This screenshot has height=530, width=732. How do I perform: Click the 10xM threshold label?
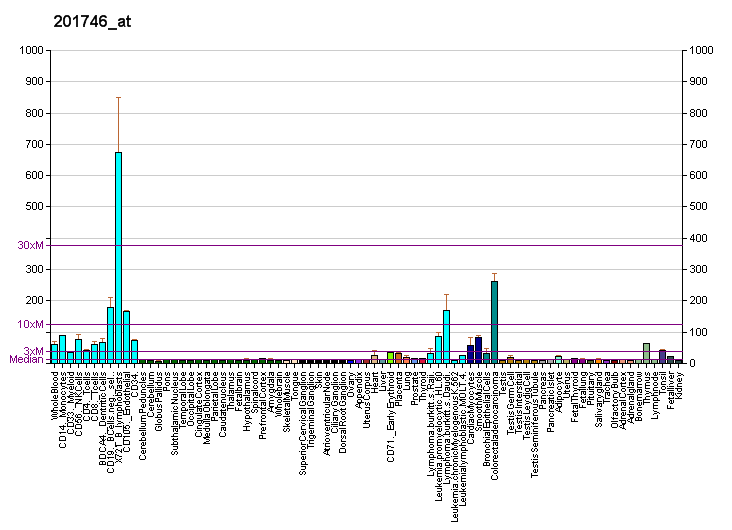click(30, 324)
